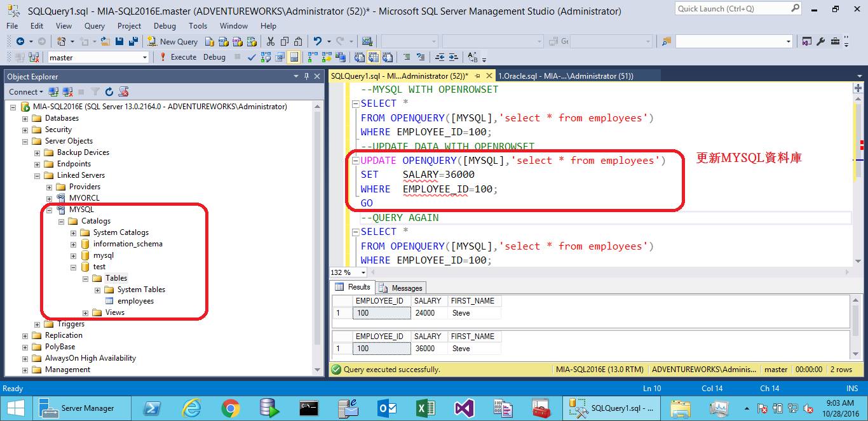868x421 pixels.
Task: Click the Paste clipboard icon
Action: pyautogui.click(x=298, y=41)
